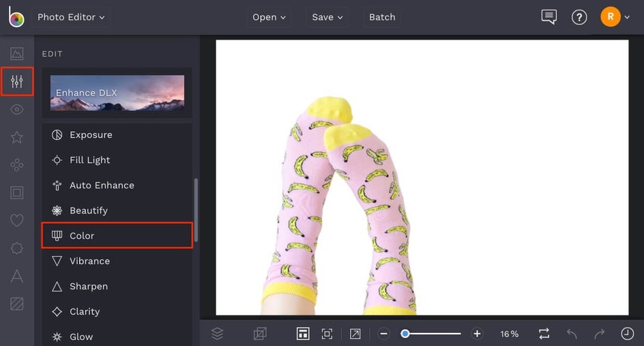This screenshot has height=346, width=644.
Task: Expand the Open dropdown menu
Action: pos(269,17)
